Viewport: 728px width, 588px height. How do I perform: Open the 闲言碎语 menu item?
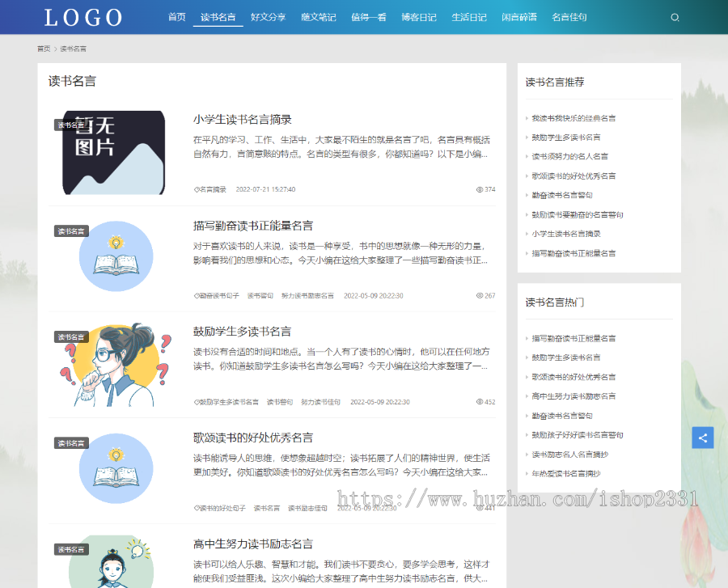point(519,17)
